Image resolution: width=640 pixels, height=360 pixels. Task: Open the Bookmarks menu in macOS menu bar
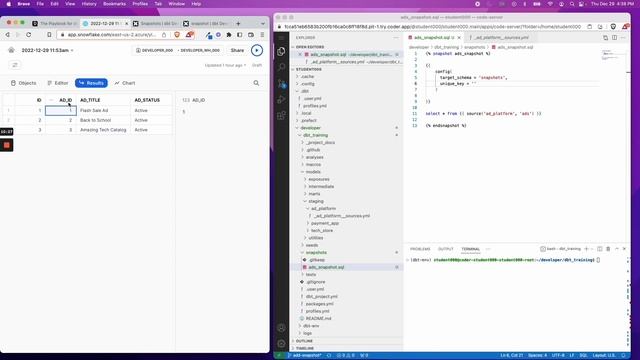(114, 4)
